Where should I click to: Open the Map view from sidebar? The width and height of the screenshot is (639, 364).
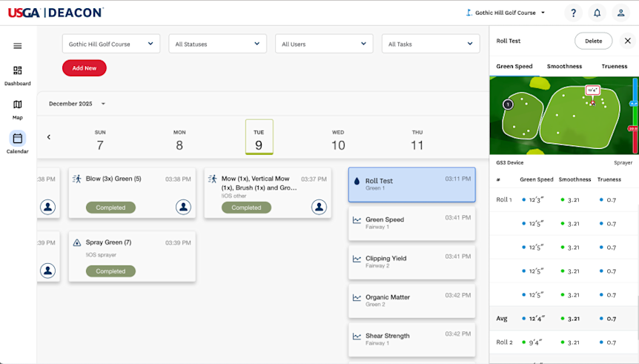pyautogui.click(x=18, y=110)
